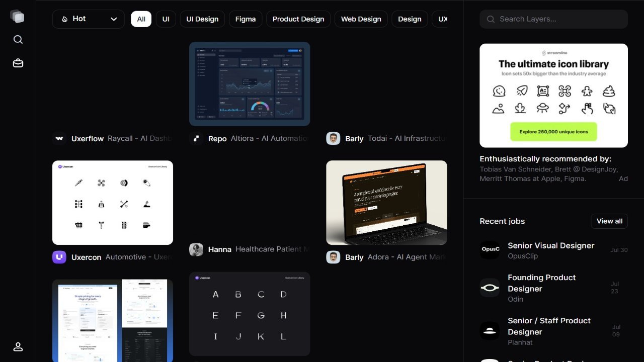Open the pricing page design thumbnail
644x362 pixels.
tap(113, 321)
